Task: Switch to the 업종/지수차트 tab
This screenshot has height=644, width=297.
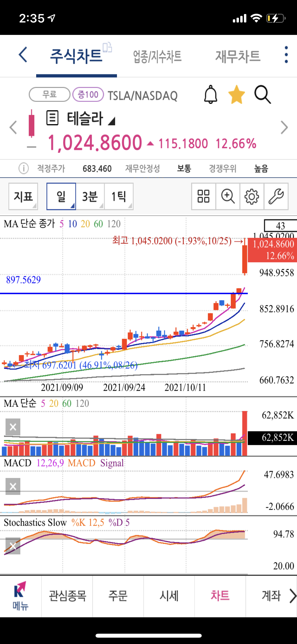Action: pyautogui.click(x=157, y=57)
